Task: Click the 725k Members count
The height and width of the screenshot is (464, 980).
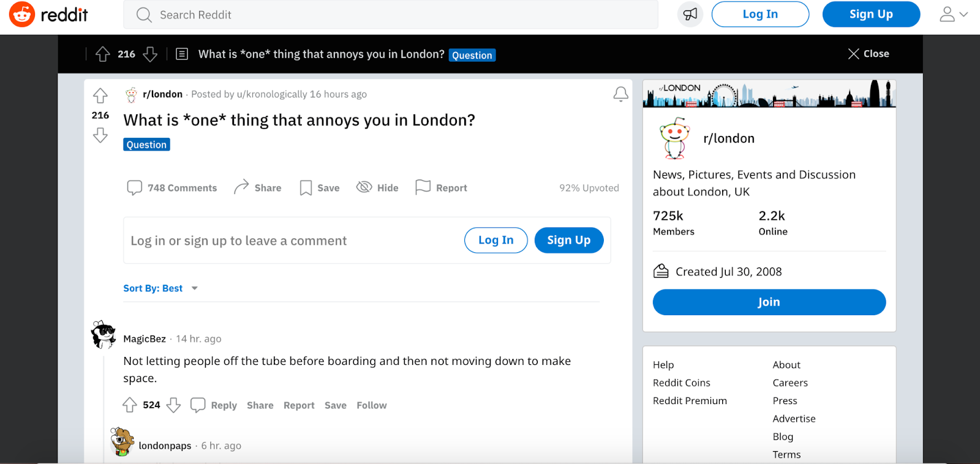Action: (x=674, y=223)
